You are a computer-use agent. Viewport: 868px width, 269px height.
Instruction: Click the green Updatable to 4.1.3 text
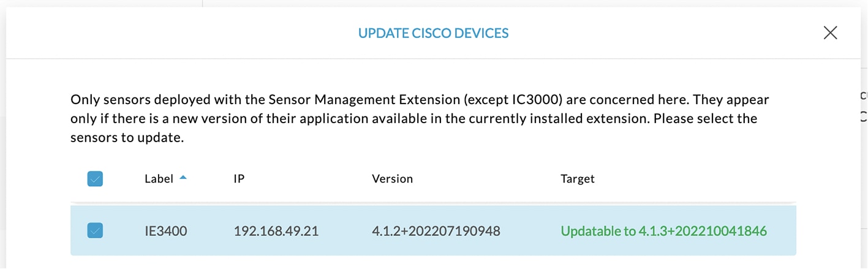tap(664, 231)
